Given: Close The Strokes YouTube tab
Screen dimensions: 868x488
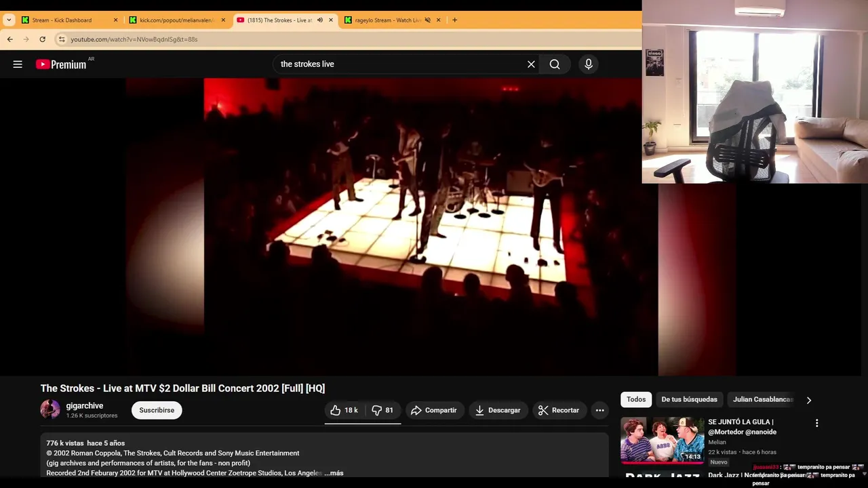Looking at the screenshot, I should [x=331, y=20].
